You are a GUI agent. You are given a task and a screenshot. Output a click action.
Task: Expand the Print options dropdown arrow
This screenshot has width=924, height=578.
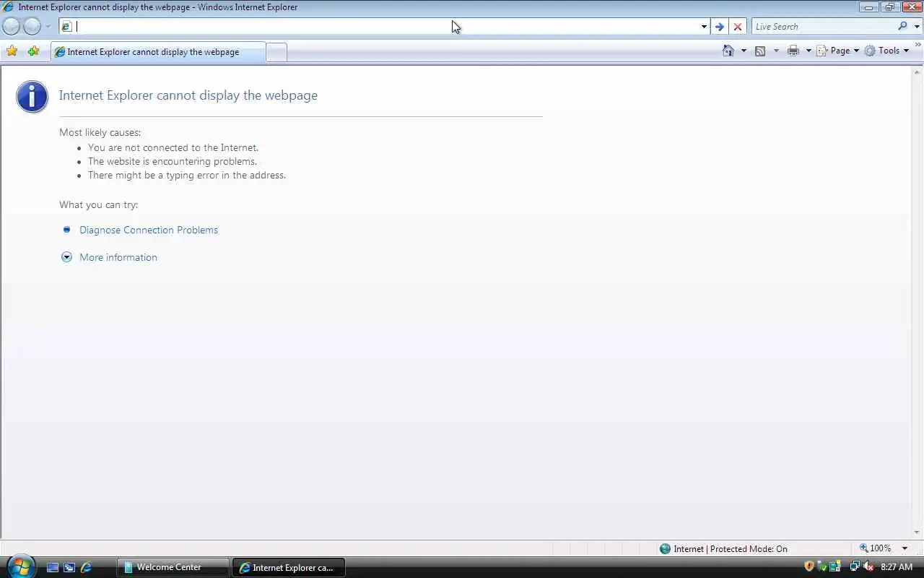pyautogui.click(x=808, y=51)
